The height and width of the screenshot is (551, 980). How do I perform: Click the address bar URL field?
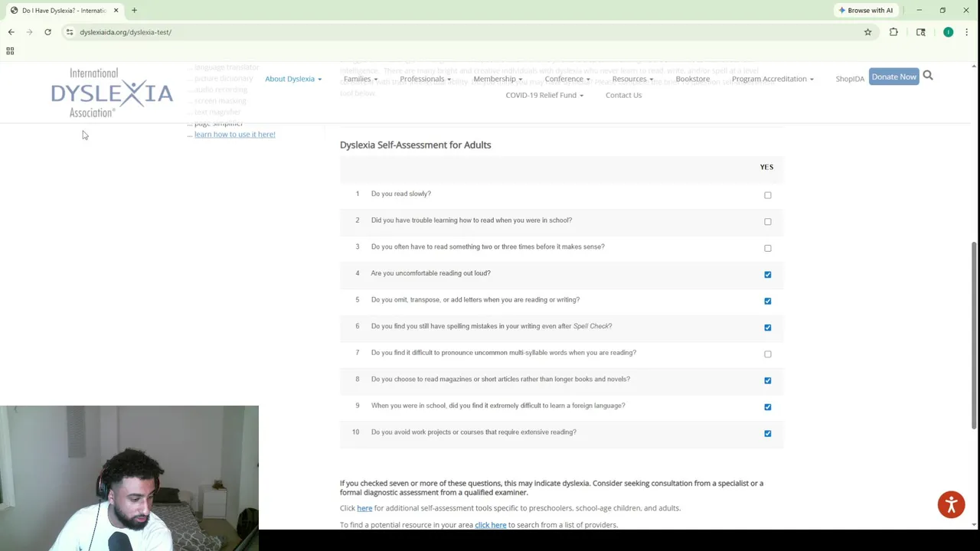tap(459, 32)
